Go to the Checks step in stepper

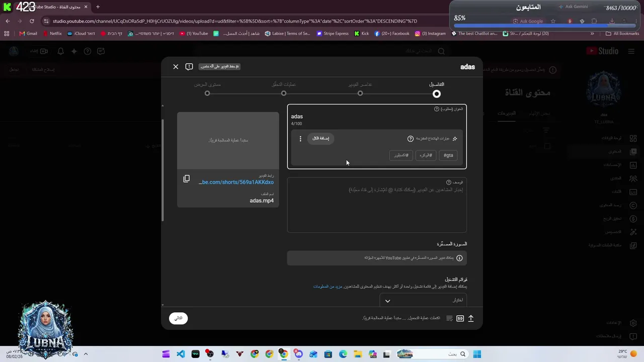pos(284,89)
